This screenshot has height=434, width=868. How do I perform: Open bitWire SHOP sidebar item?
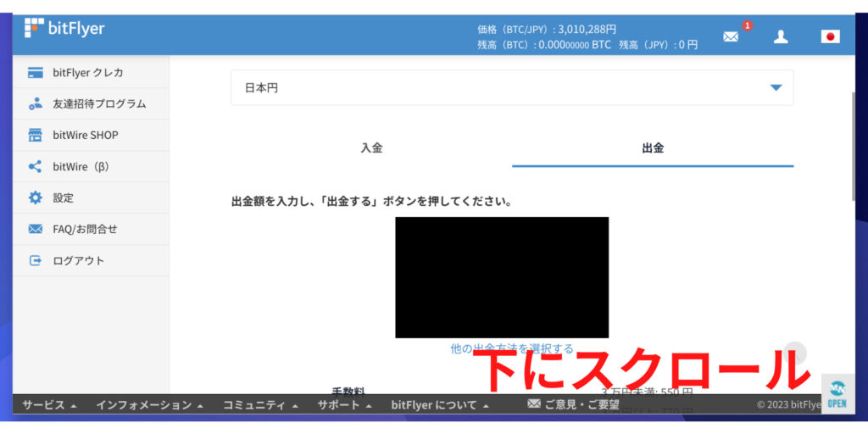click(x=91, y=135)
